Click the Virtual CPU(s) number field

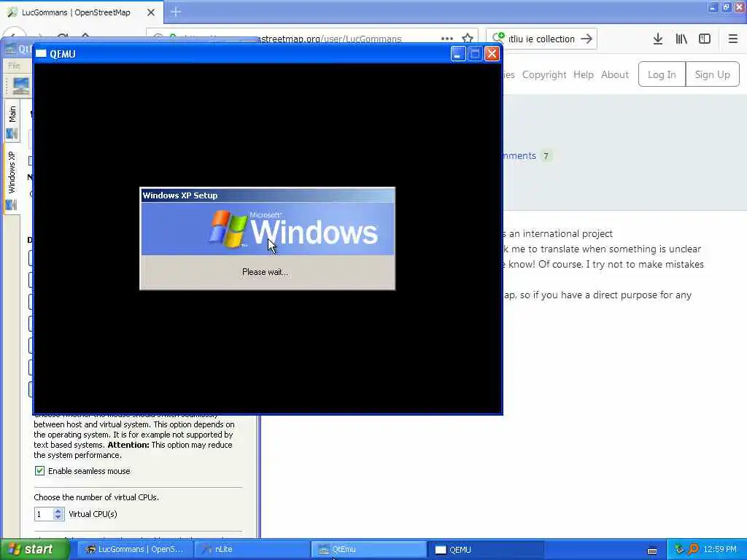pyautogui.click(x=44, y=514)
